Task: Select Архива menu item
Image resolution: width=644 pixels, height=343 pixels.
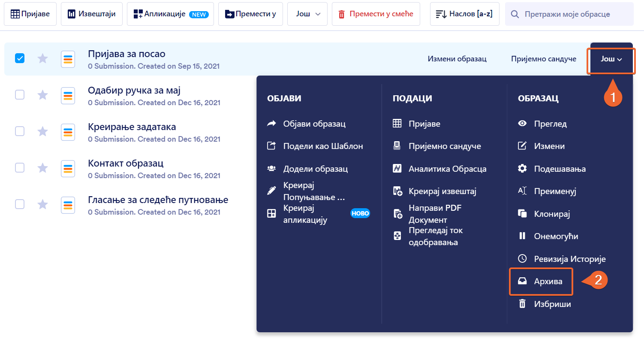Action: 541,282
